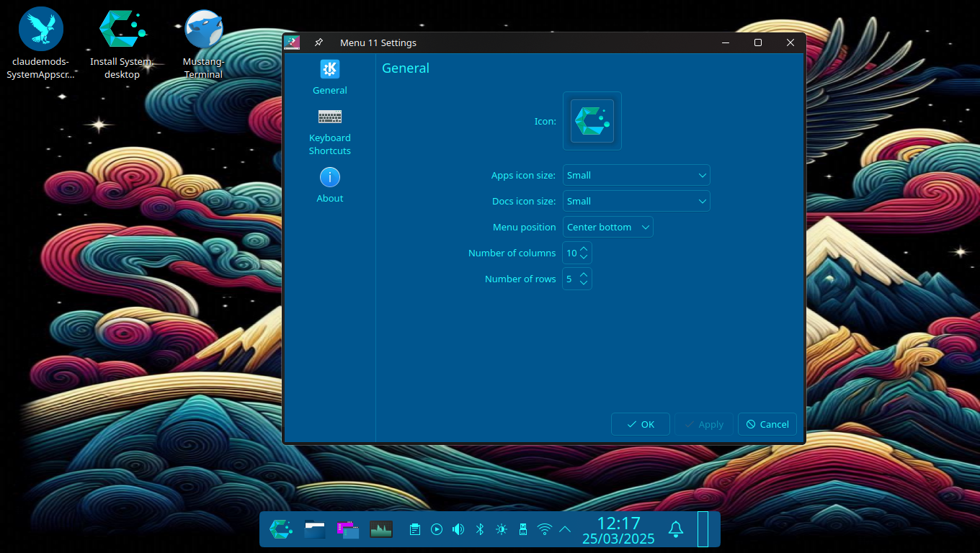The height and width of the screenshot is (553, 980).
Task: Open the Keyboard Shortcuts page
Action: [329, 132]
